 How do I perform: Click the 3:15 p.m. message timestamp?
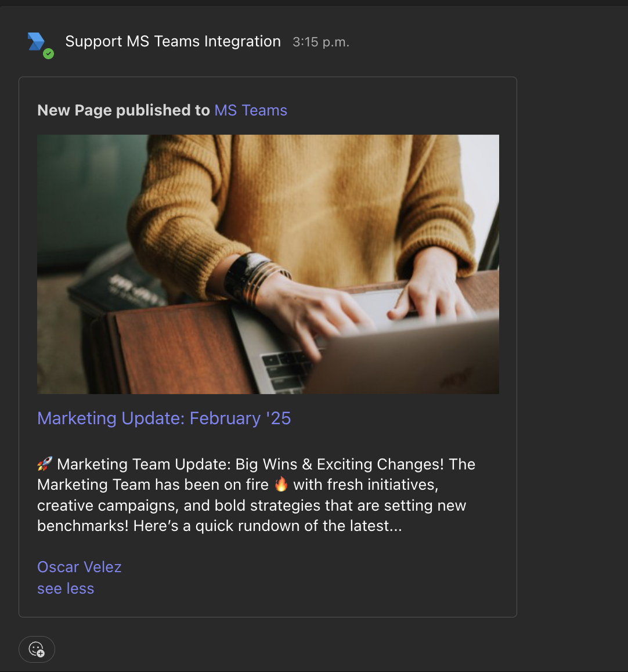[320, 42]
